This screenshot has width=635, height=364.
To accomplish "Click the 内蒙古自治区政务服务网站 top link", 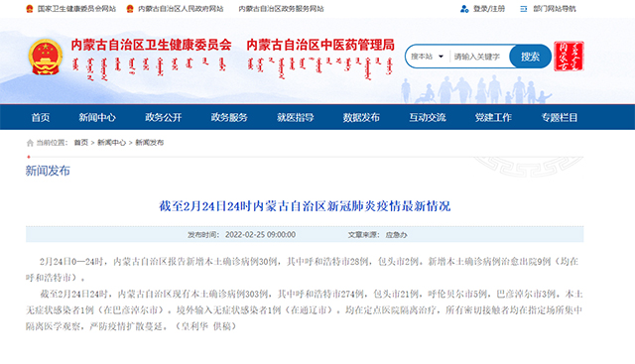I will [281, 9].
